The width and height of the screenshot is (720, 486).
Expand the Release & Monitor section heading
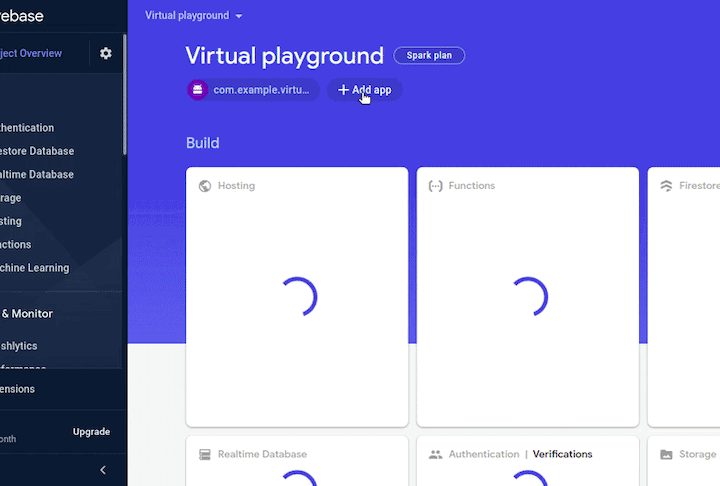pos(27,314)
